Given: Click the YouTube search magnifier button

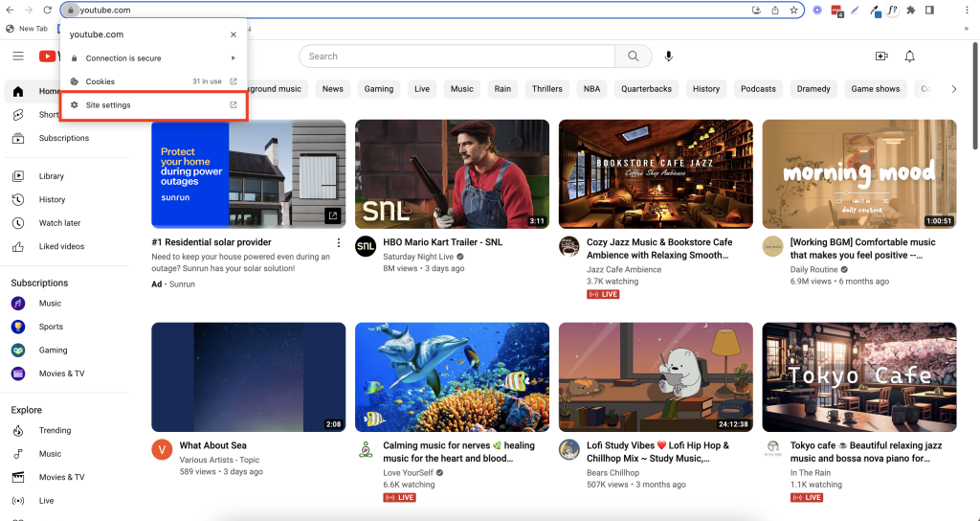Looking at the screenshot, I should [x=633, y=57].
